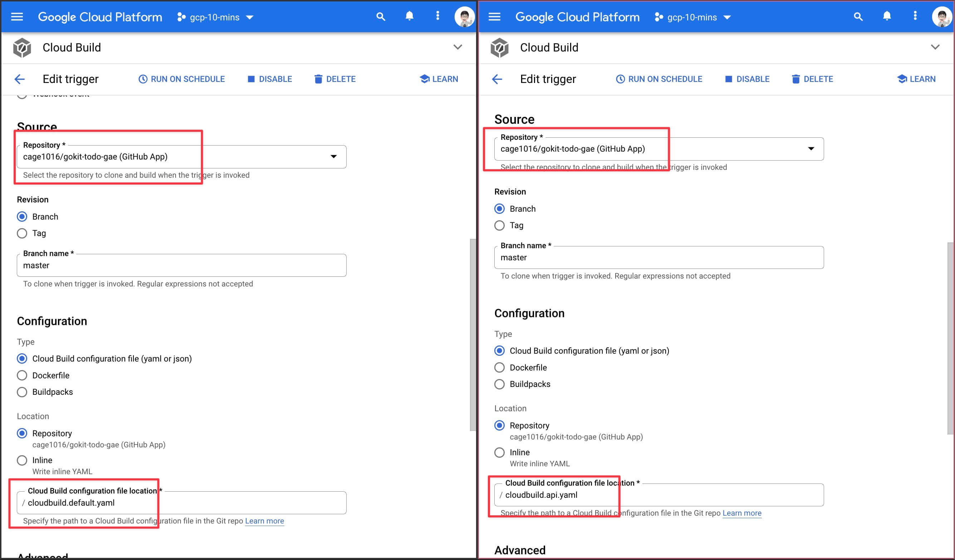955x560 pixels.
Task: Click RUN ON SCHEDULE in left window
Action: click(x=182, y=79)
